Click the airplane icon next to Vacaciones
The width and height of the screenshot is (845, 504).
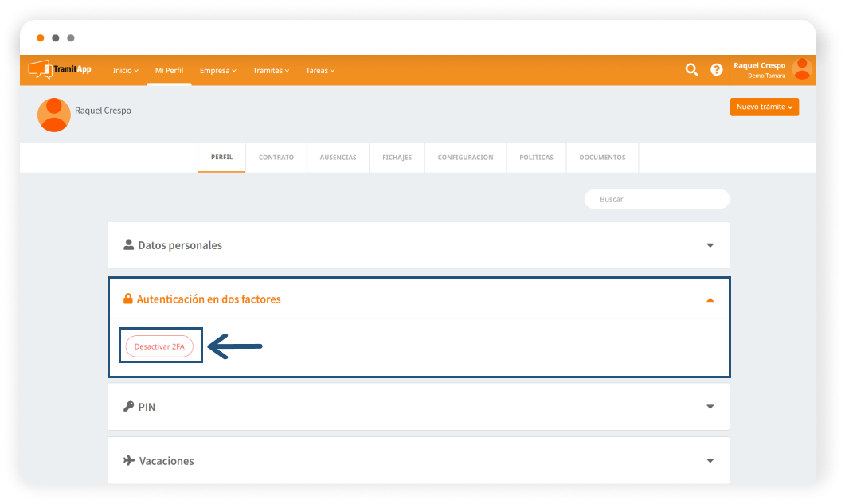click(x=129, y=461)
